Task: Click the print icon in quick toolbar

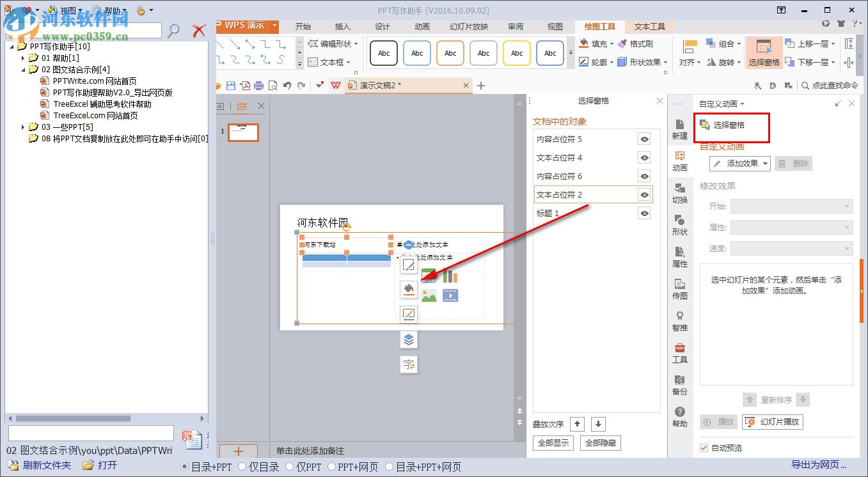Action: 259,86
